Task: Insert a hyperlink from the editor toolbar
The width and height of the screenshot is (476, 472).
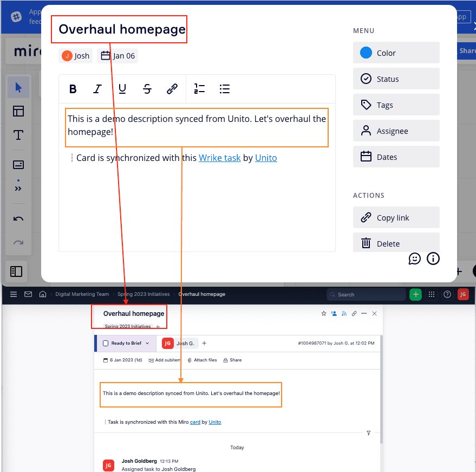Action: (172, 89)
